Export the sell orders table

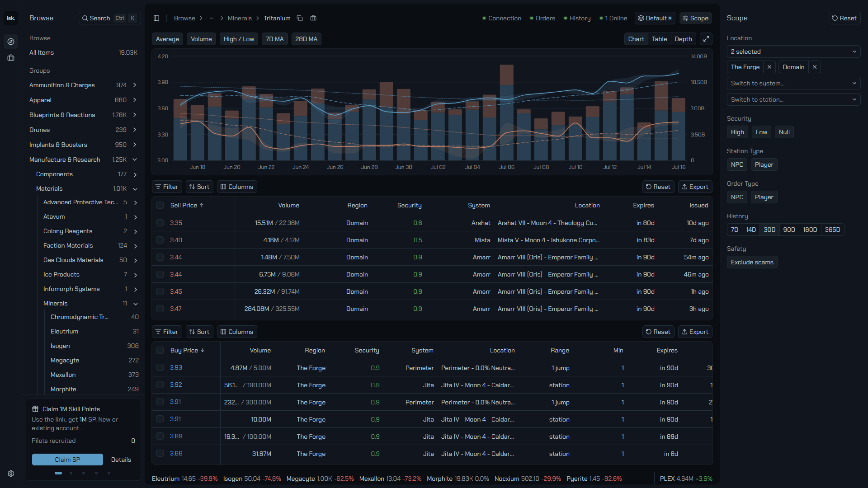(695, 187)
